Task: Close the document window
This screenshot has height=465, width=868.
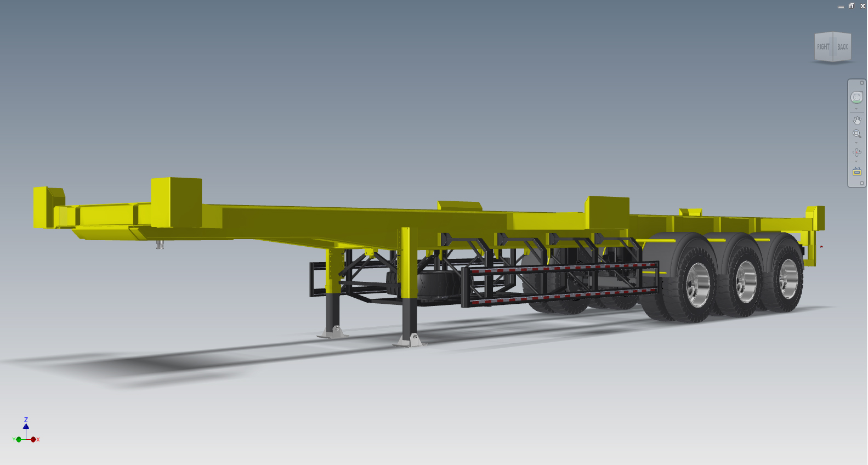Action: (x=863, y=6)
